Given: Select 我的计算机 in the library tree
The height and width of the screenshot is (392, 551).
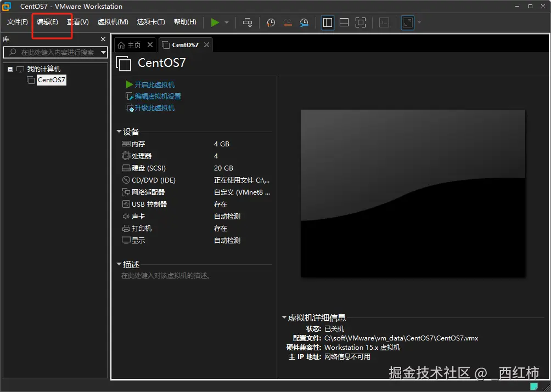Looking at the screenshot, I should click(x=44, y=69).
